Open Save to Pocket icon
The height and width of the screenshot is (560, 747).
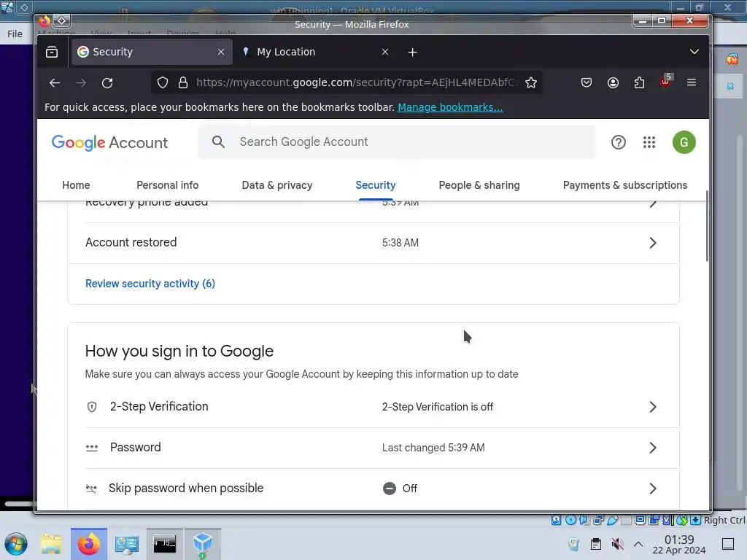click(x=587, y=83)
